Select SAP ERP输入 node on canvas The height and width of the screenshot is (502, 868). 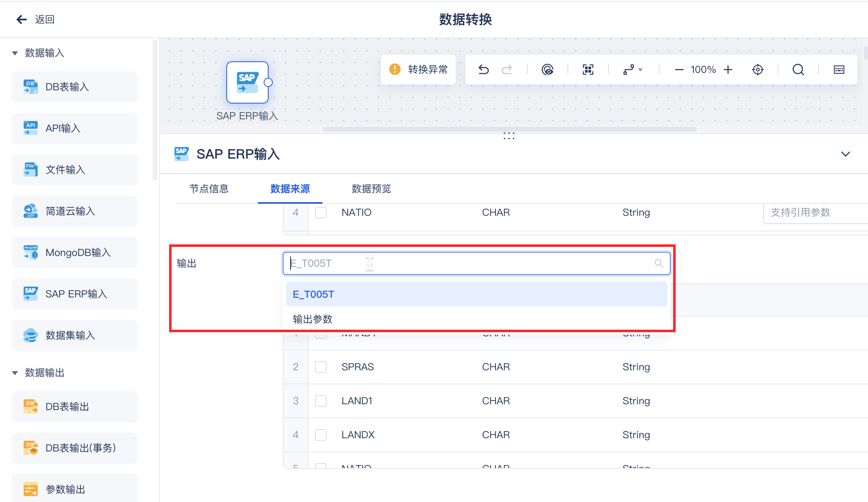[x=247, y=82]
